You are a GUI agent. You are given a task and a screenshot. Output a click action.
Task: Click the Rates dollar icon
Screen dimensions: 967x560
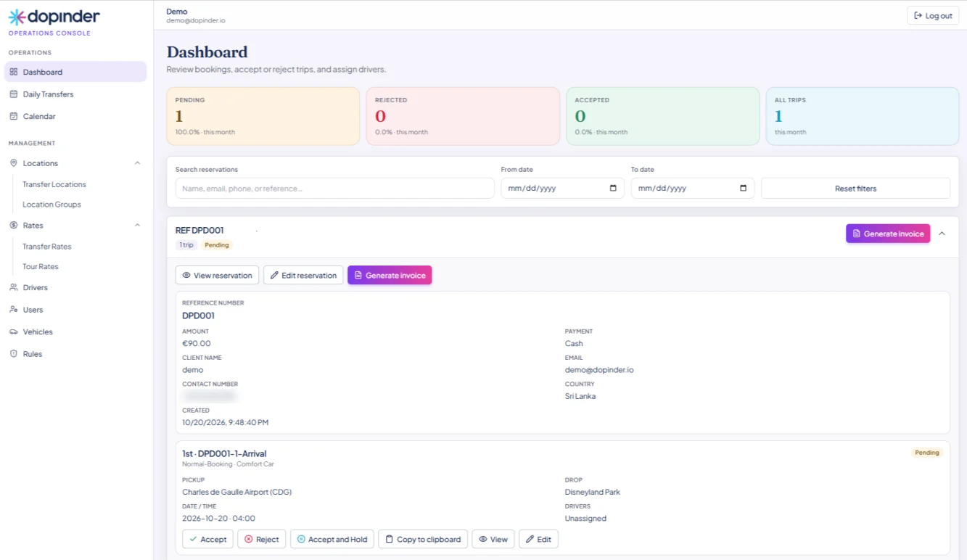pos(14,226)
